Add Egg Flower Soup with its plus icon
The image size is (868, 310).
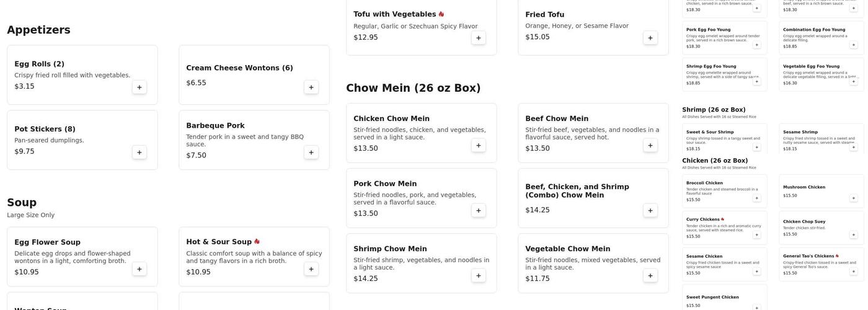(x=139, y=269)
